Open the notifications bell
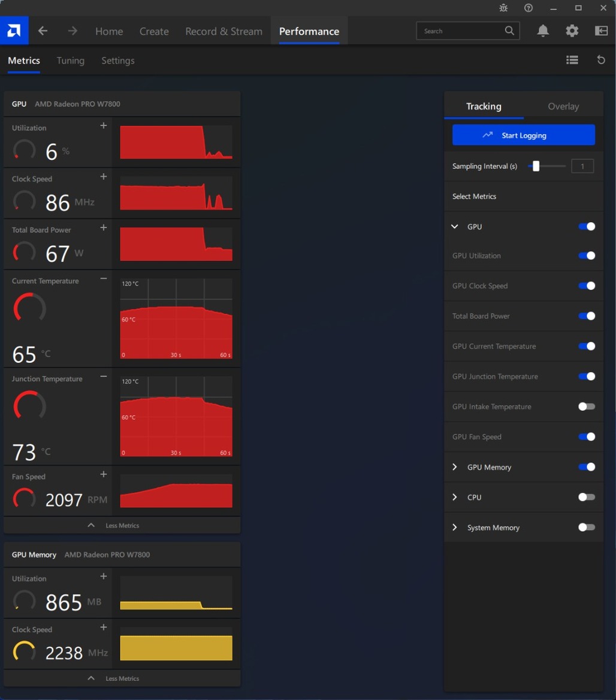 [x=543, y=31]
